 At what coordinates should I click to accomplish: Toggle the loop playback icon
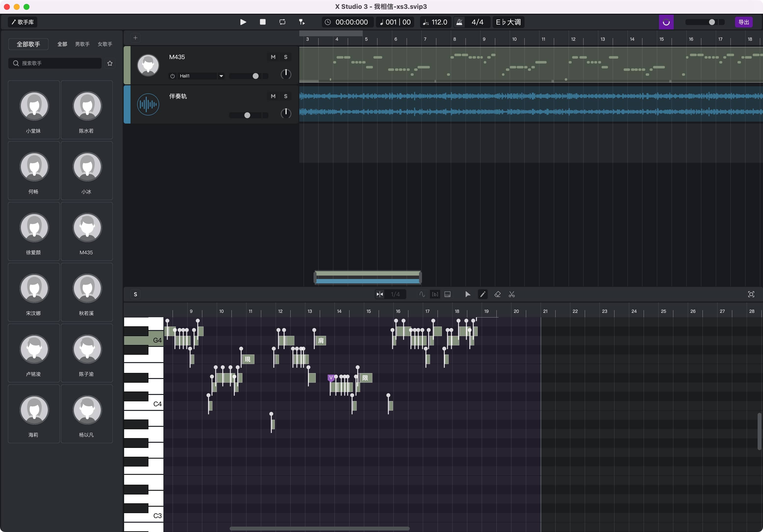282,22
